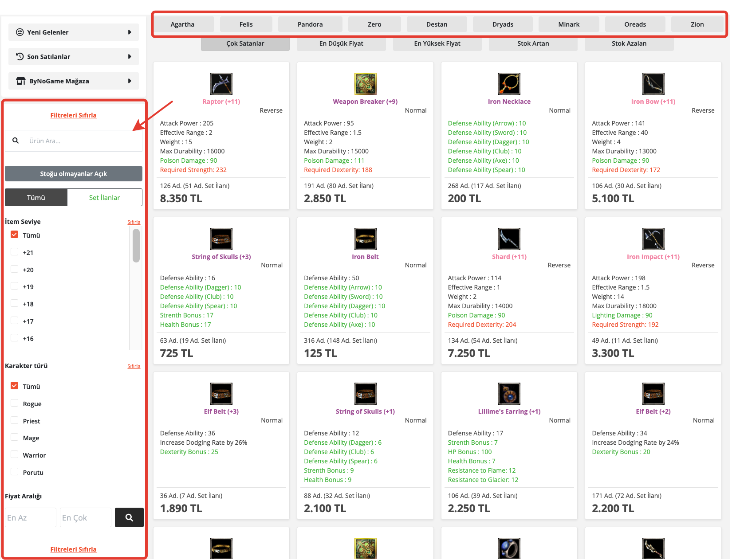Image resolution: width=732 pixels, height=560 pixels.
Task: Select the Pandora server tab
Action: point(310,24)
